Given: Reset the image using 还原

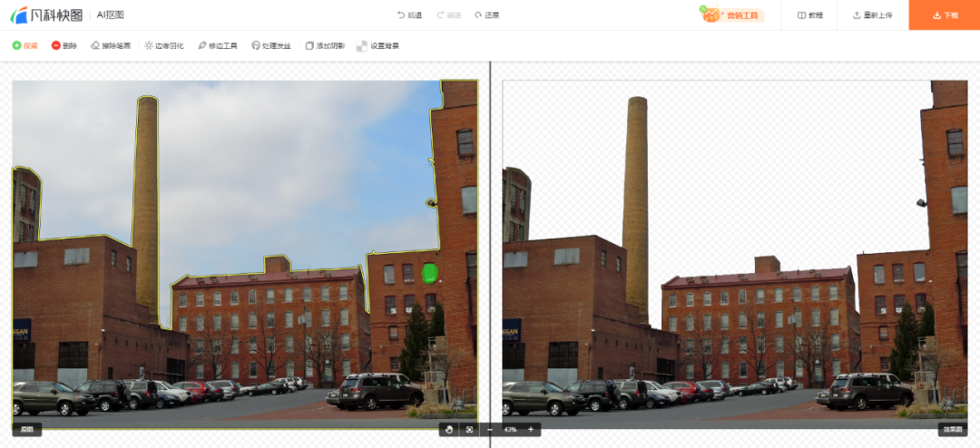Looking at the screenshot, I should click(x=487, y=15).
